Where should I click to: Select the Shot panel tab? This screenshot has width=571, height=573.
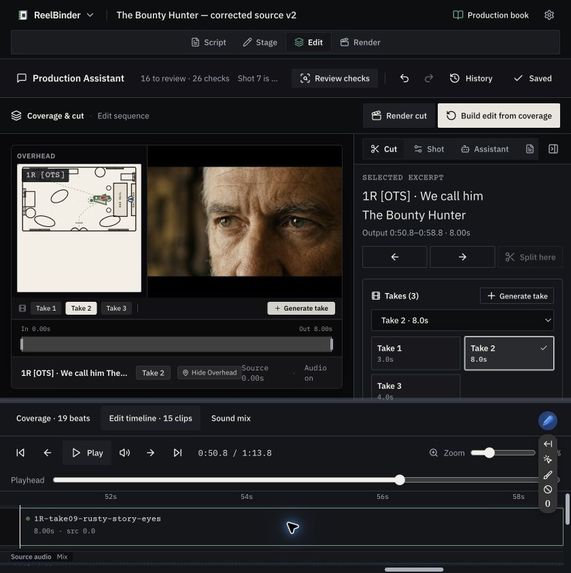click(429, 149)
